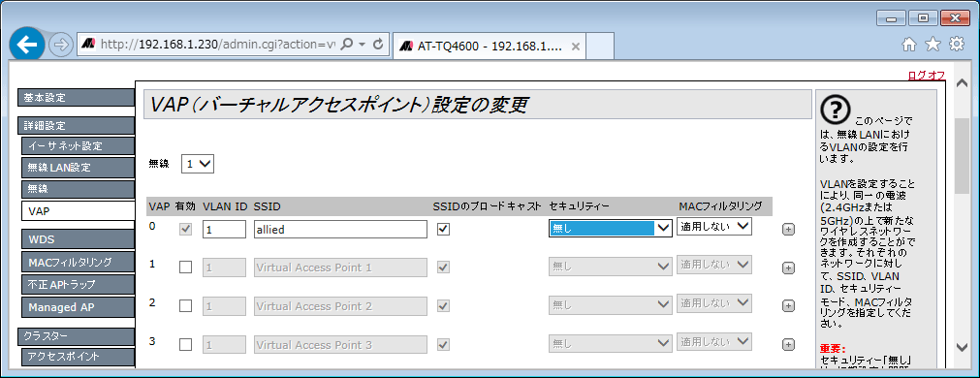Open クラスター menu section
Image resolution: width=980 pixels, height=378 pixels.
point(76,336)
